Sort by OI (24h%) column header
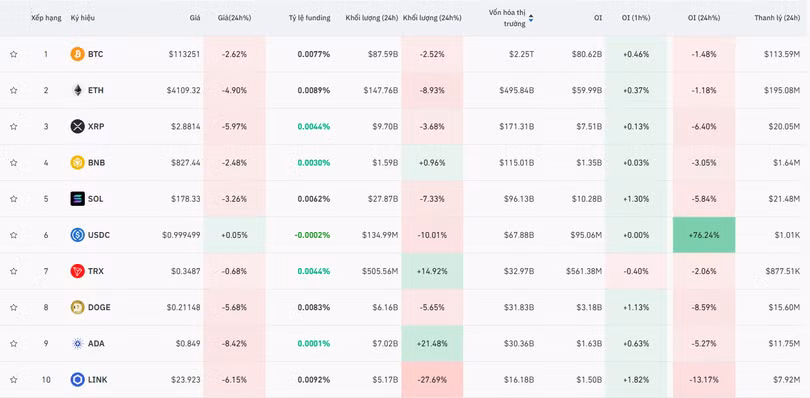 point(704,18)
